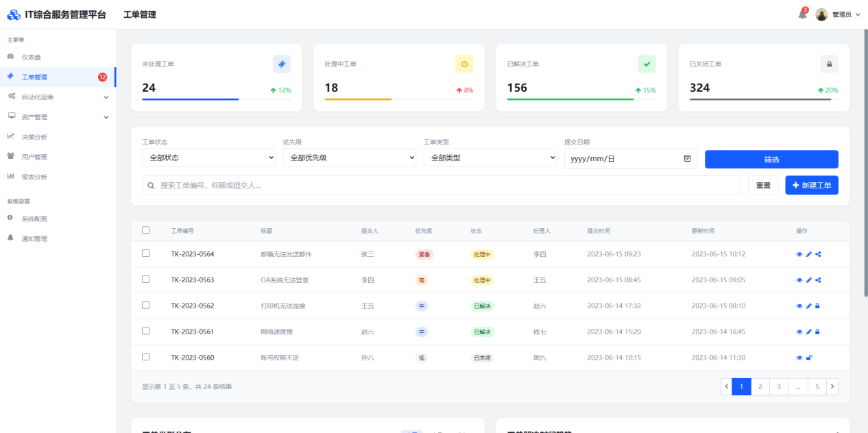Click the notification bell icon
The height and width of the screenshot is (433, 868).
point(802,14)
